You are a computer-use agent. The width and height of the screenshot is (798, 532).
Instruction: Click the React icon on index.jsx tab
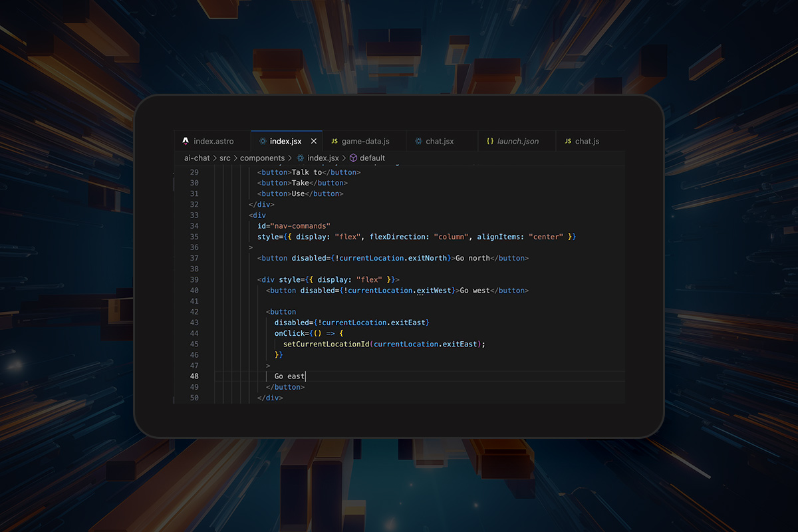(263, 142)
